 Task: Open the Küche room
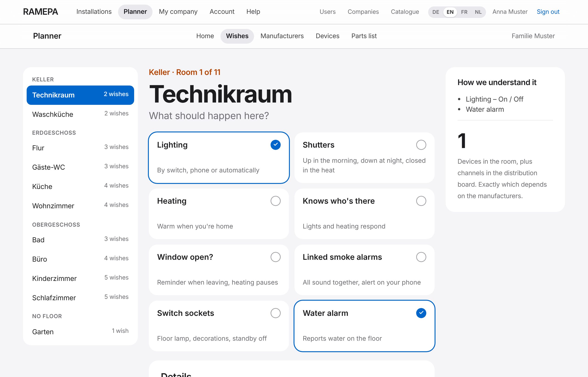(80, 186)
